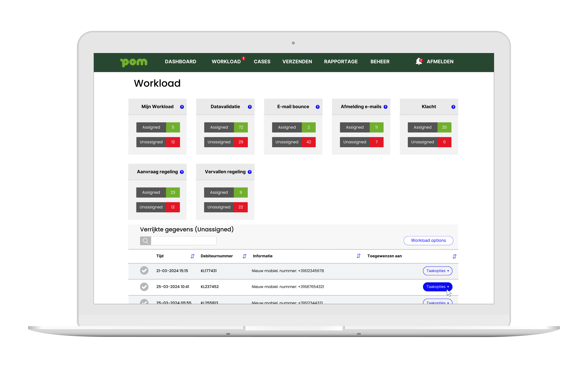Screen dimensions: 588x368
Task: Show Datavalidatie Assigned 72
Action: click(226, 127)
